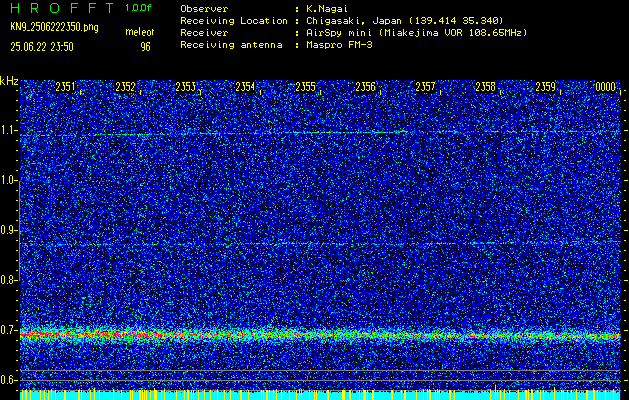Click the kHz axis unit label
The image size is (629, 400).
[x=9, y=81]
